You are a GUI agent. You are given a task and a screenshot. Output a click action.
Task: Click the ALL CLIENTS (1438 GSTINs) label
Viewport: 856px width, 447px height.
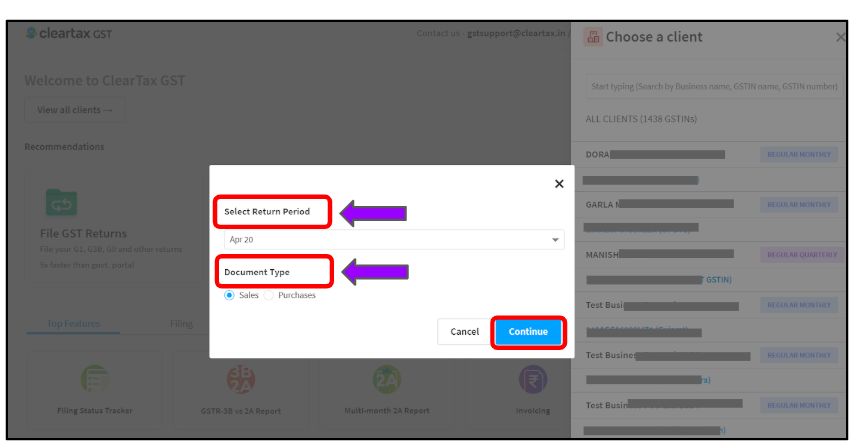click(x=641, y=119)
